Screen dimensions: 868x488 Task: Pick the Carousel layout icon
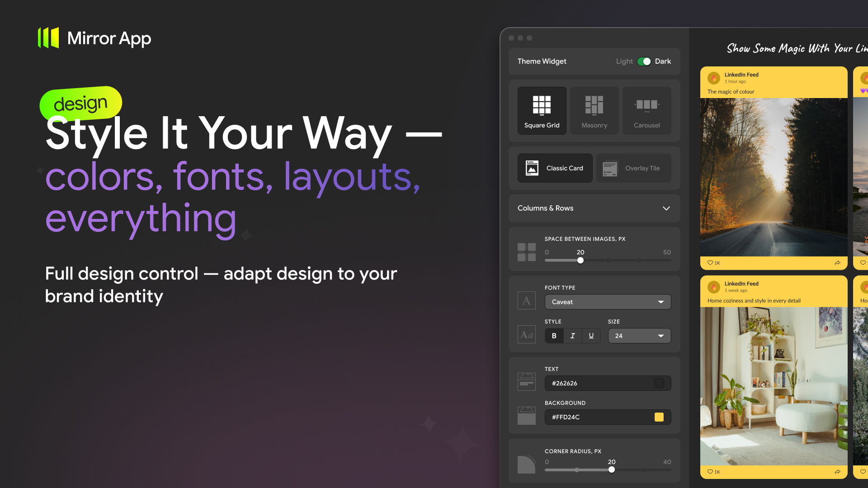[646, 105]
